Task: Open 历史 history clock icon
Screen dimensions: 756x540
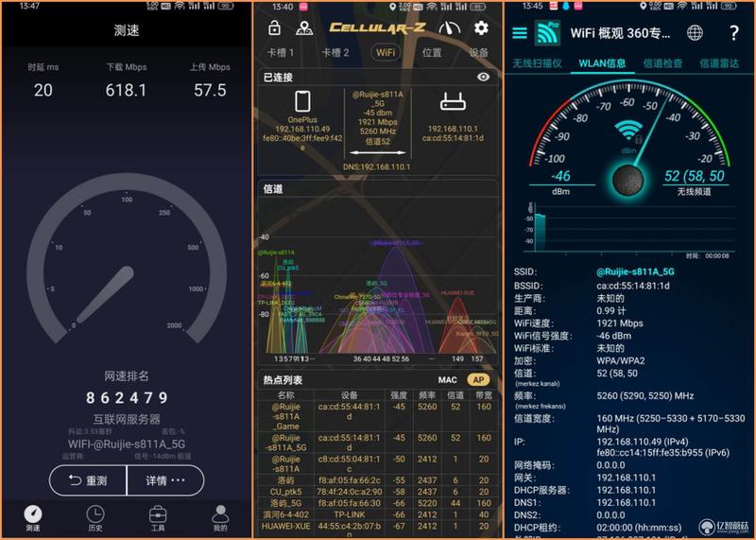Action: click(95, 518)
